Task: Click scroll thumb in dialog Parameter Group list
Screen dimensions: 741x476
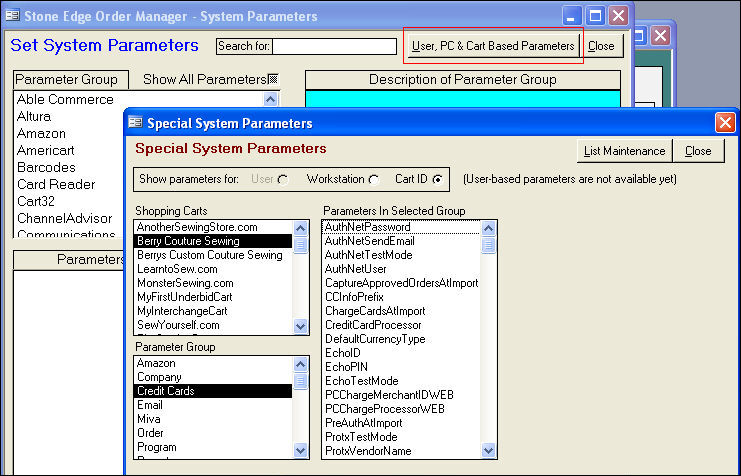Action: 301,381
